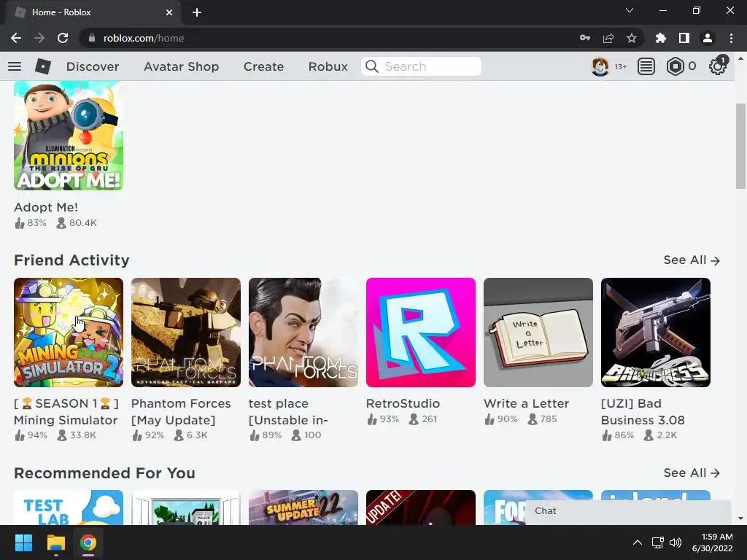Click the Robux currency icon
The width and height of the screenshot is (747, 560).
point(675,66)
